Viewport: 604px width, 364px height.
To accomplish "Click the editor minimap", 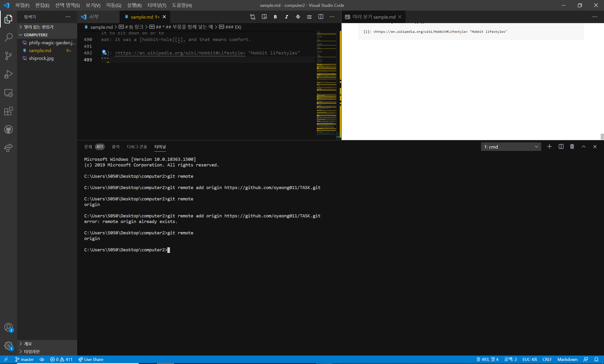I will (326, 83).
